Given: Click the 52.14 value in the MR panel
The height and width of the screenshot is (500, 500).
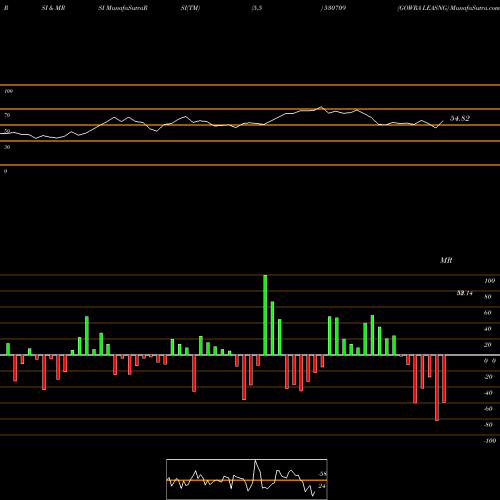Looking at the screenshot, I should pos(464,293).
